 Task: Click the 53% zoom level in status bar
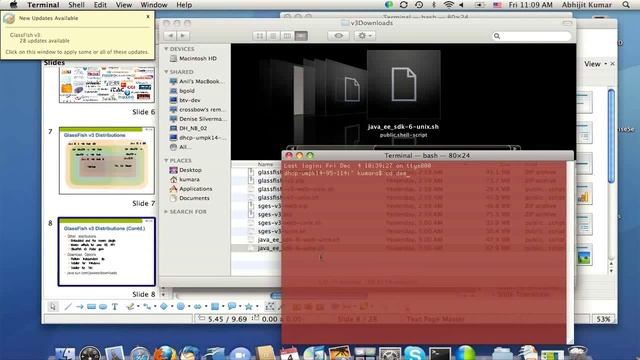pos(603,319)
